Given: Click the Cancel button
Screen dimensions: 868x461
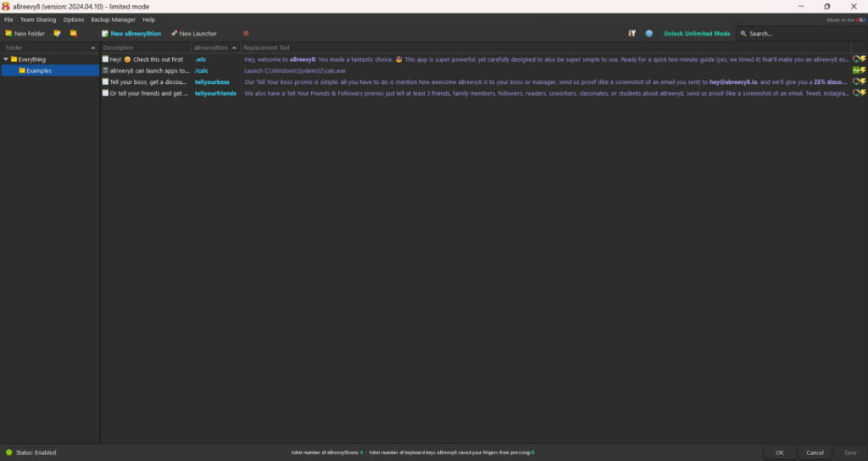Looking at the screenshot, I should (x=815, y=453).
